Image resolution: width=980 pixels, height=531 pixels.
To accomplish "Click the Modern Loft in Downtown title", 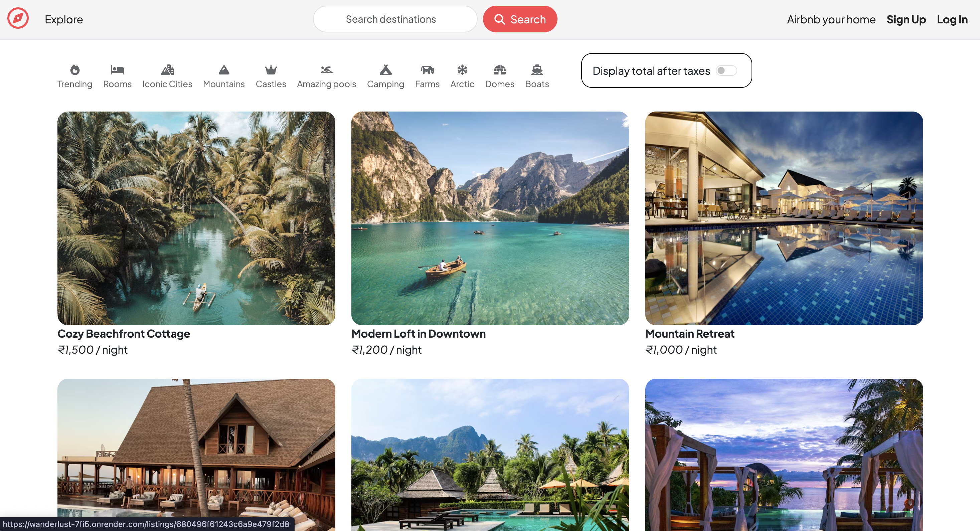I will (x=419, y=334).
